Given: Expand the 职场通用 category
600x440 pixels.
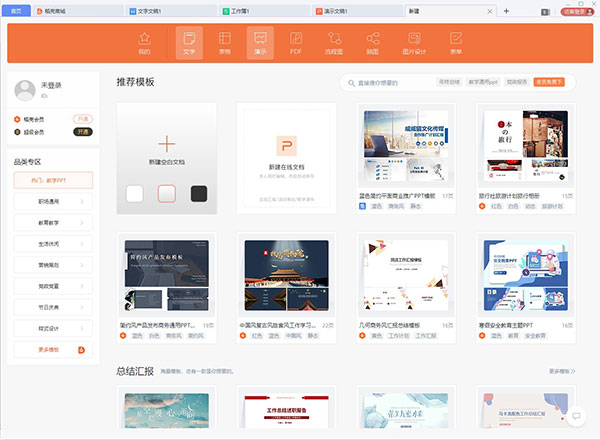Looking at the screenshot, I should (x=53, y=202).
